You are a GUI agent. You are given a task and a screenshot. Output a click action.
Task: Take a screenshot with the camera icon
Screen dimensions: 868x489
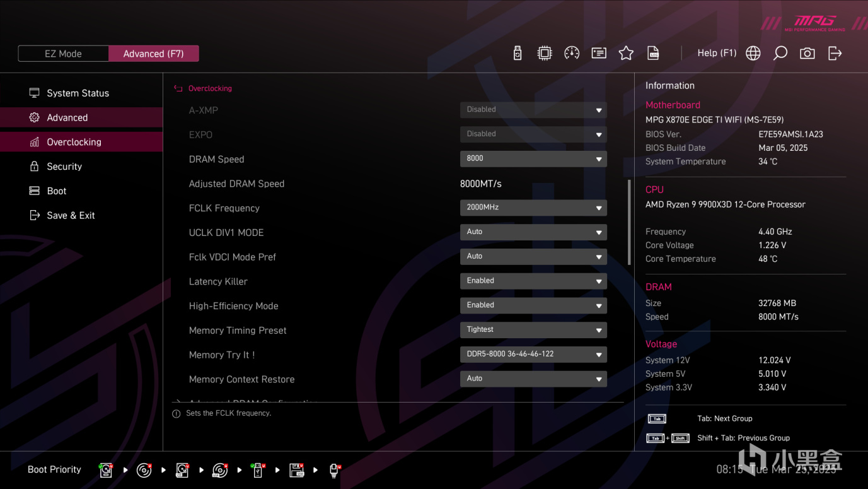pyautogui.click(x=807, y=54)
